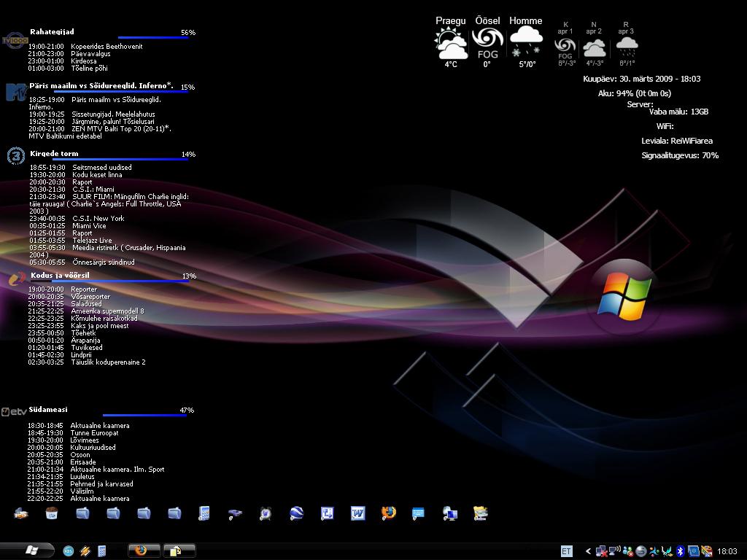747x560 pixels.
Task: Click the Vaba mälu 13GB readout
Action: coord(679,112)
